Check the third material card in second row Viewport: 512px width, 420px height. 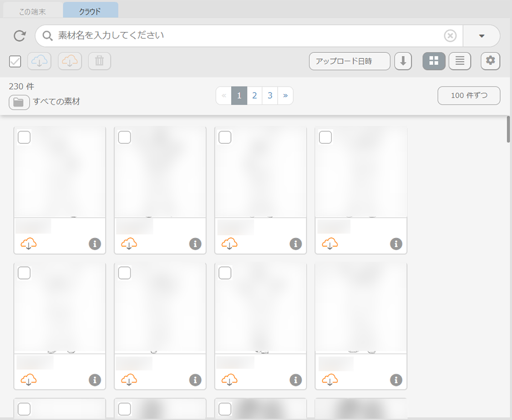point(225,273)
